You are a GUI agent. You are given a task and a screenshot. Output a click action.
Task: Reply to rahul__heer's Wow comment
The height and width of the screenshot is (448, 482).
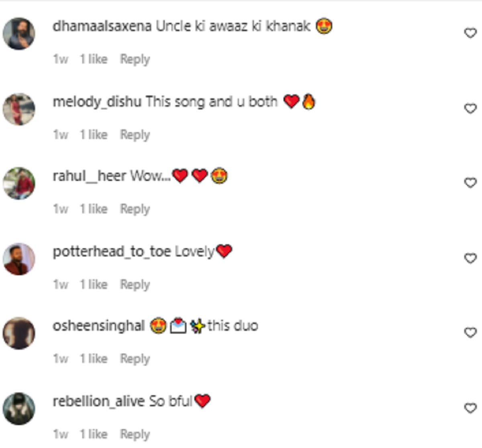pos(135,209)
